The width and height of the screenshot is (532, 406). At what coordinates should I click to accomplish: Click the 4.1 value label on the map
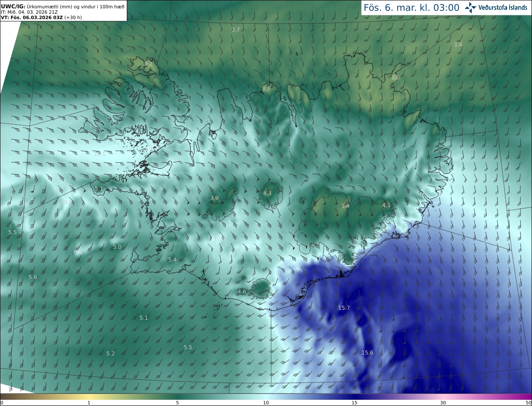387,205
